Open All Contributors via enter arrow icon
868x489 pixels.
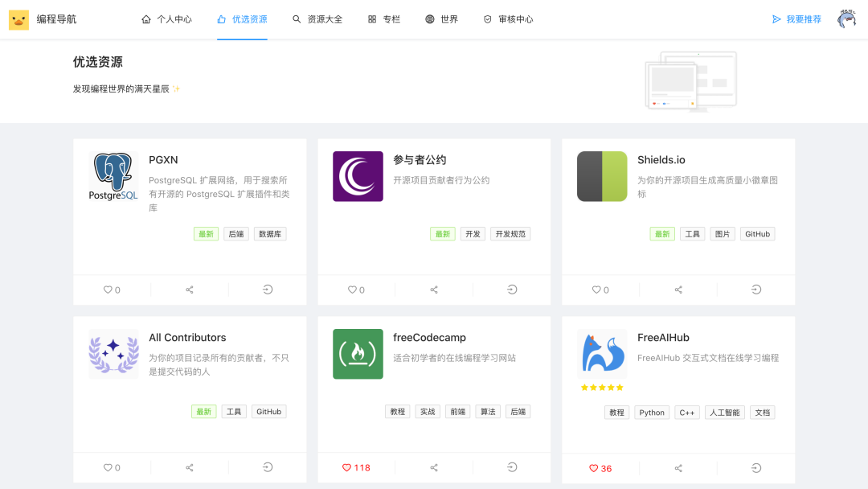coord(268,467)
